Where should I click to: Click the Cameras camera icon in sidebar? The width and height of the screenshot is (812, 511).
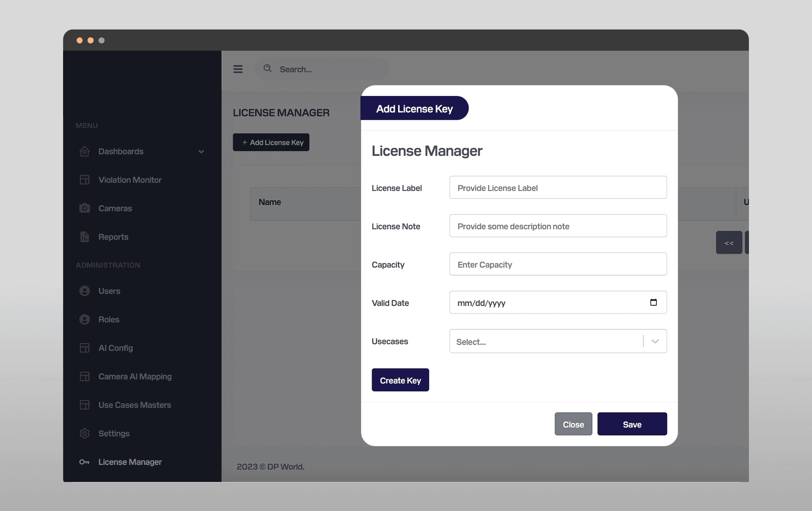tap(85, 208)
